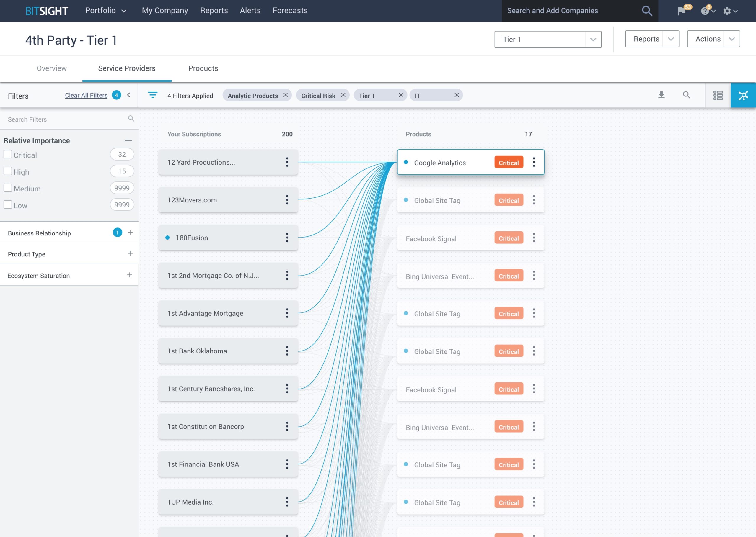
Task: Click Critical badge on Google Analytics
Action: 509,162
